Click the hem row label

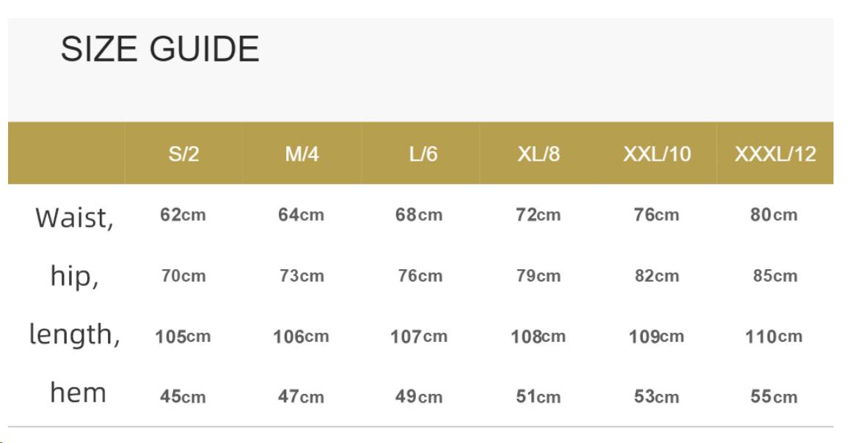78,392
